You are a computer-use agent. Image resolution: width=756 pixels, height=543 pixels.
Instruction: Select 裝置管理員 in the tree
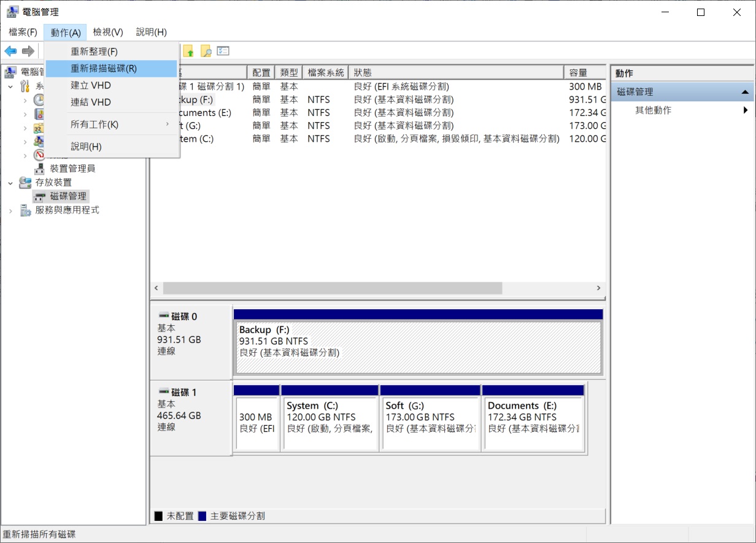pos(72,168)
